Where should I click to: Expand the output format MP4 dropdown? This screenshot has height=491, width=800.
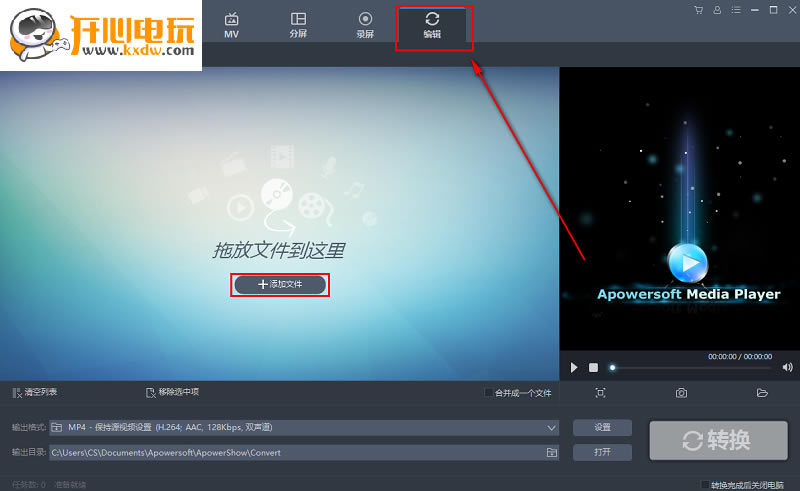(x=551, y=427)
